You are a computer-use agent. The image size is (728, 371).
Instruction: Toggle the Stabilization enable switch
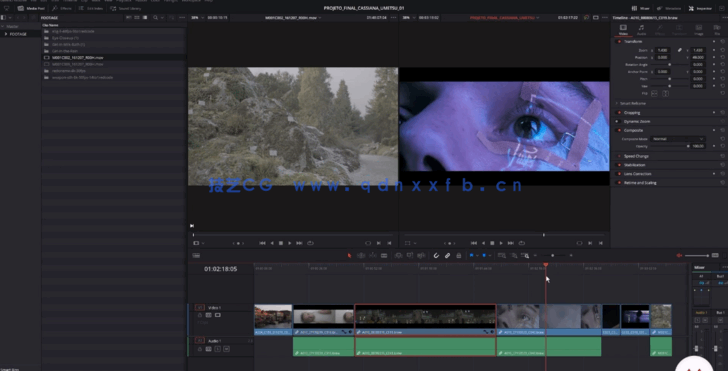click(619, 165)
